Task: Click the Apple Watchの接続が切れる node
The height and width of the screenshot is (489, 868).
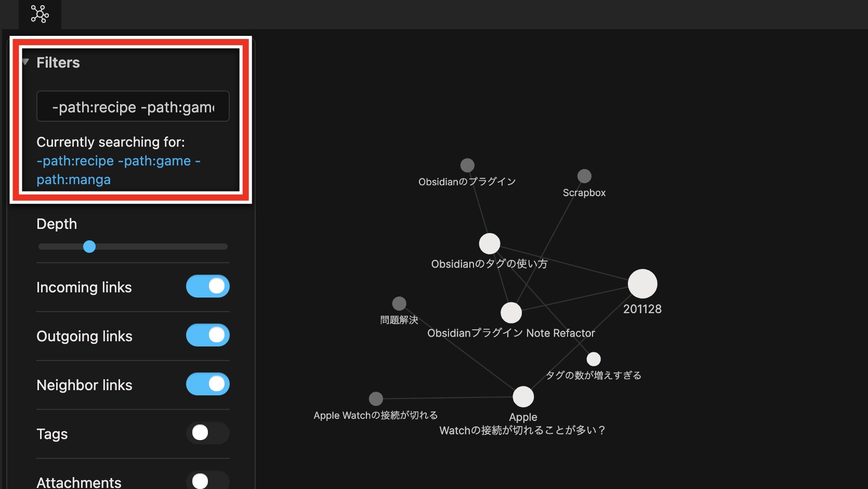Action: click(x=376, y=399)
